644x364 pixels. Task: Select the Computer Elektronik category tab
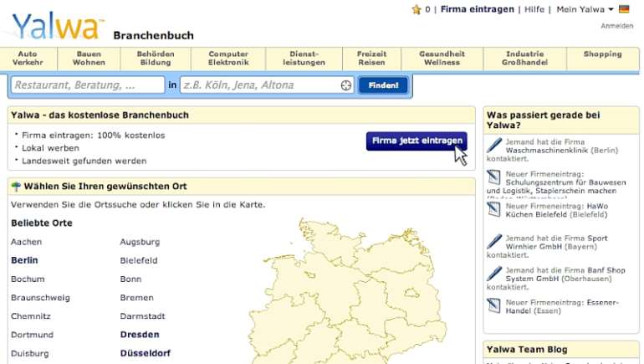point(228,59)
